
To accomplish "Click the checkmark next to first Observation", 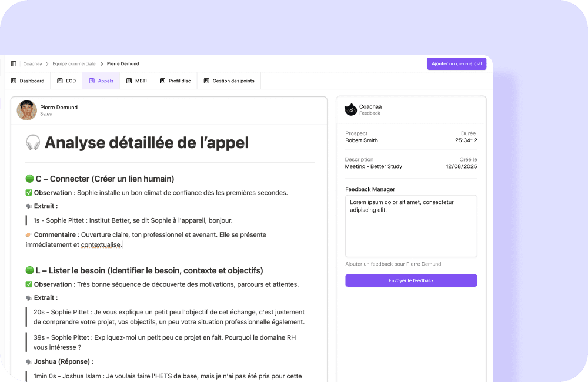I will coord(29,193).
